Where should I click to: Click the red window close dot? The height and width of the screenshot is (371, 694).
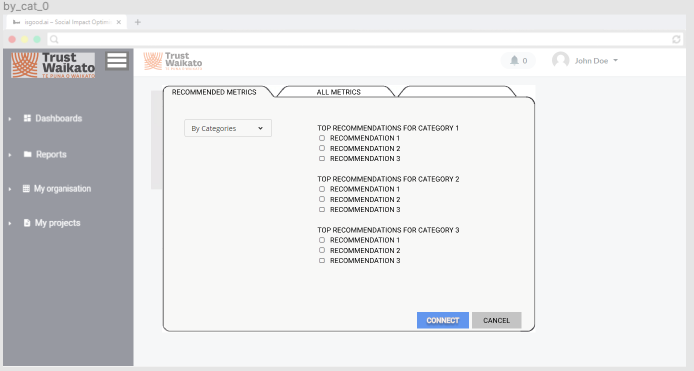tap(12, 39)
